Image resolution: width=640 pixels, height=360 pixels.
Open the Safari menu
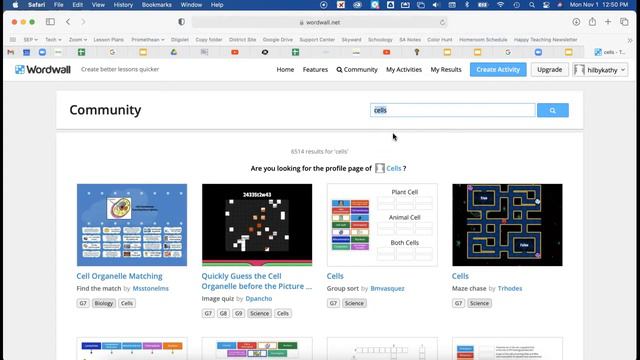pyautogui.click(x=36, y=5)
